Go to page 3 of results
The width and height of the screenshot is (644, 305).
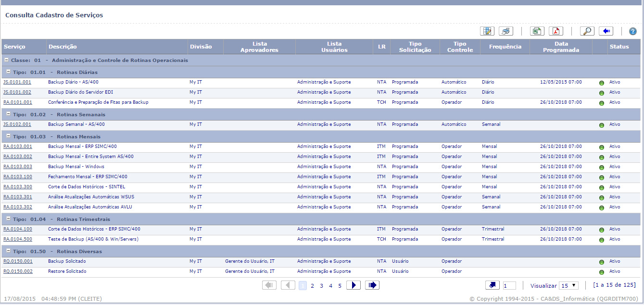pos(321,286)
